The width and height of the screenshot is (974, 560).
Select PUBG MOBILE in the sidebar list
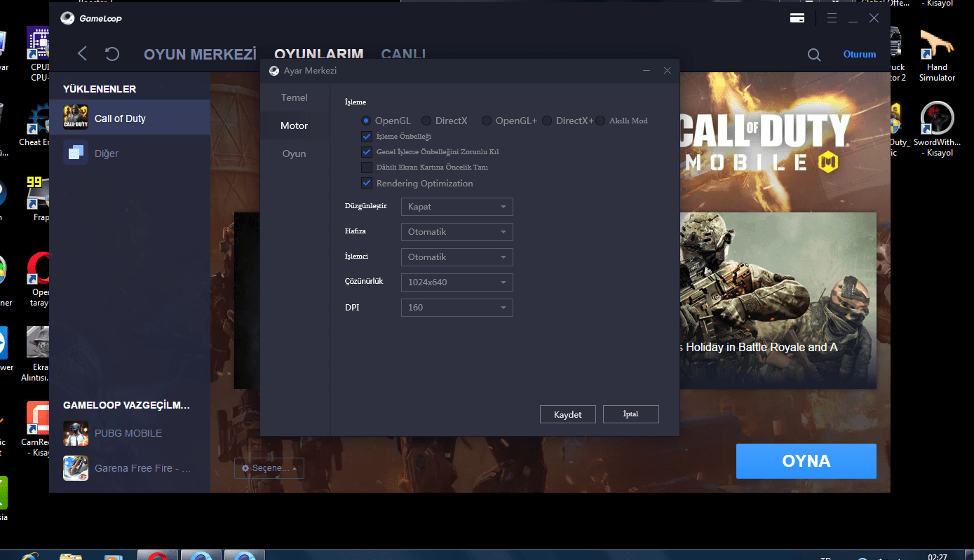(130, 433)
